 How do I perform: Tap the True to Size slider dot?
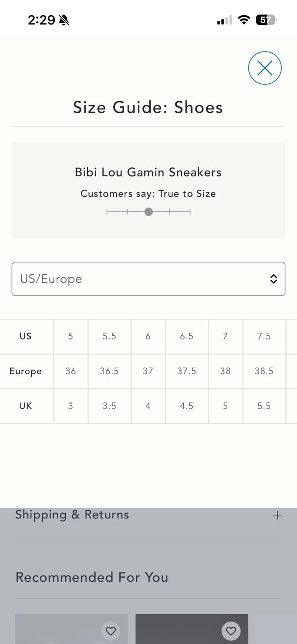[148, 212]
